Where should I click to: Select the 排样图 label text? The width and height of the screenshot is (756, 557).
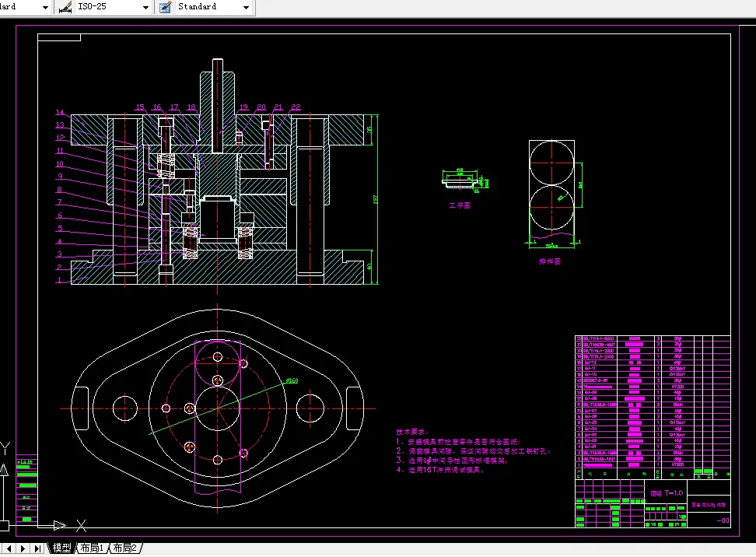[x=550, y=261]
